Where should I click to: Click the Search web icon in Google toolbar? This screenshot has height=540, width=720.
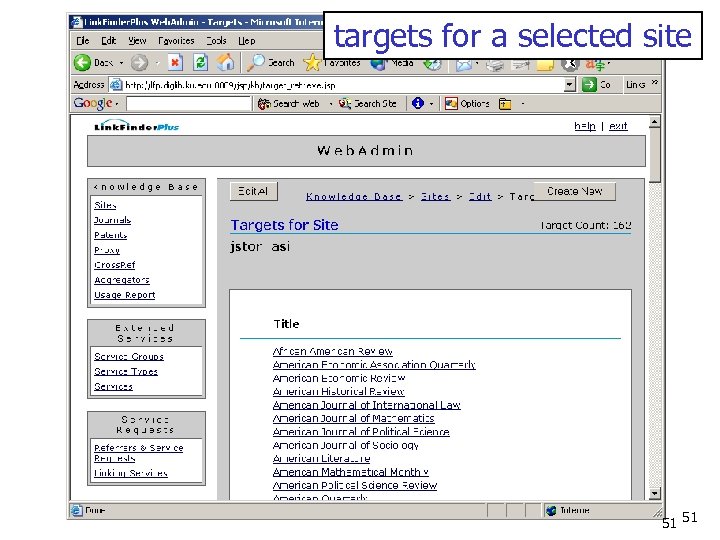pyautogui.click(x=264, y=104)
